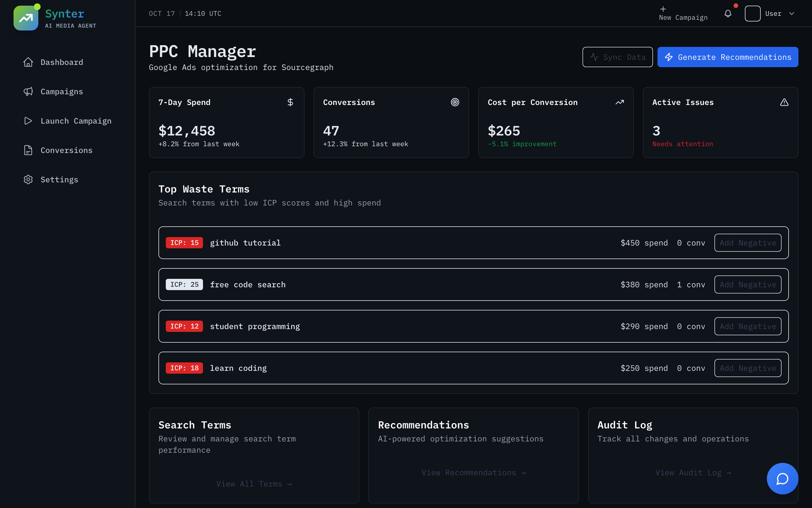812x508 pixels.
Task: Click the PPC Manager page title
Action: pos(202,51)
